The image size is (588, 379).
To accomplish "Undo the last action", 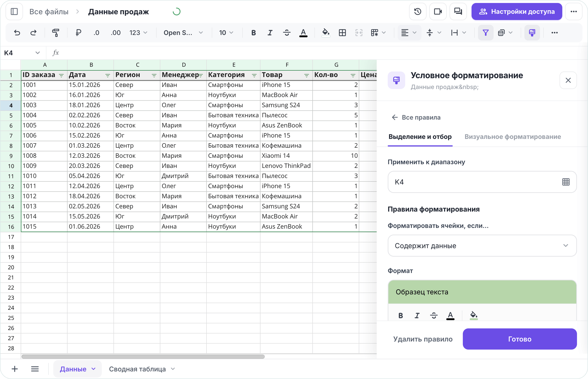I will tap(17, 33).
